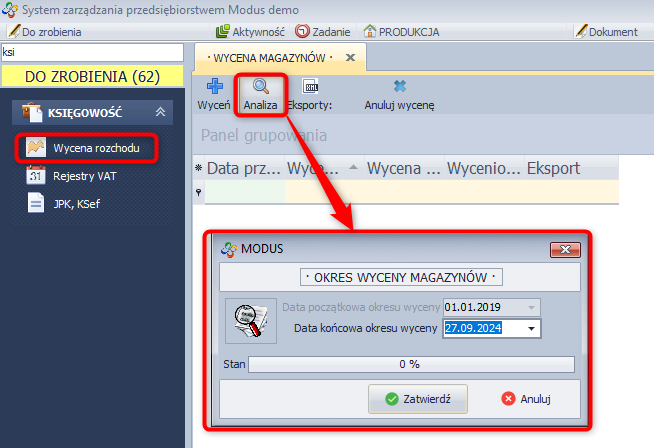654x448 pixels.
Task: Click the Zadanie toolbar item
Action: (322, 32)
